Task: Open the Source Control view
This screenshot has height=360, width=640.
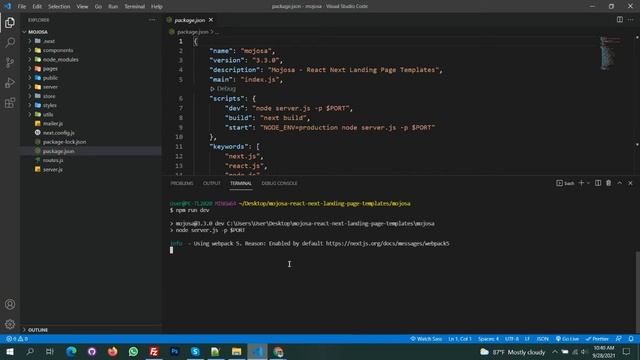Action: click(10, 62)
